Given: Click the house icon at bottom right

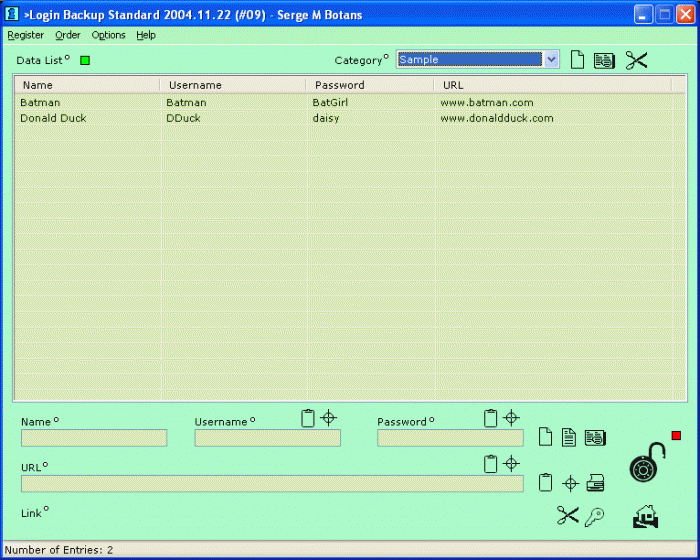Looking at the screenshot, I should [646, 516].
